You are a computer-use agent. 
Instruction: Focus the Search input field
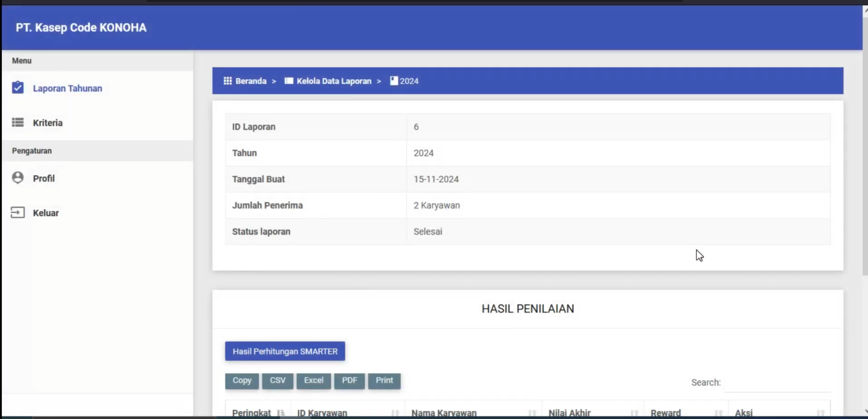pyautogui.click(x=778, y=383)
